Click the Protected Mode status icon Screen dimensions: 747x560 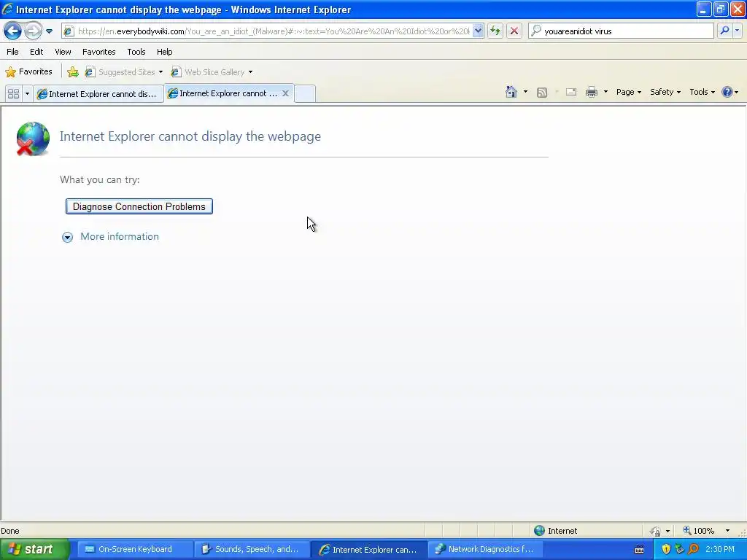click(656, 531)
